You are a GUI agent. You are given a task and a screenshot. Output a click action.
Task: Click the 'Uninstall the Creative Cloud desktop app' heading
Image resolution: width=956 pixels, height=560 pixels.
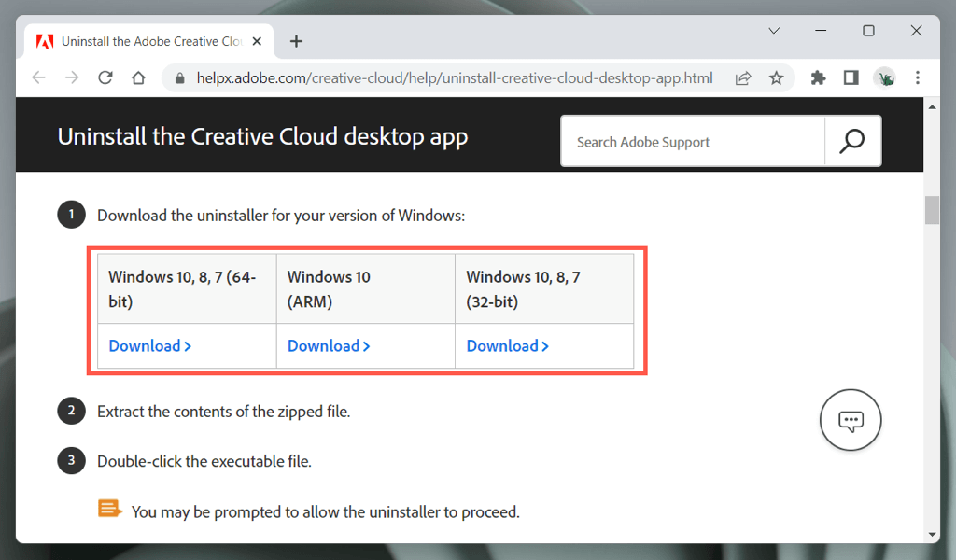point(262,137)
